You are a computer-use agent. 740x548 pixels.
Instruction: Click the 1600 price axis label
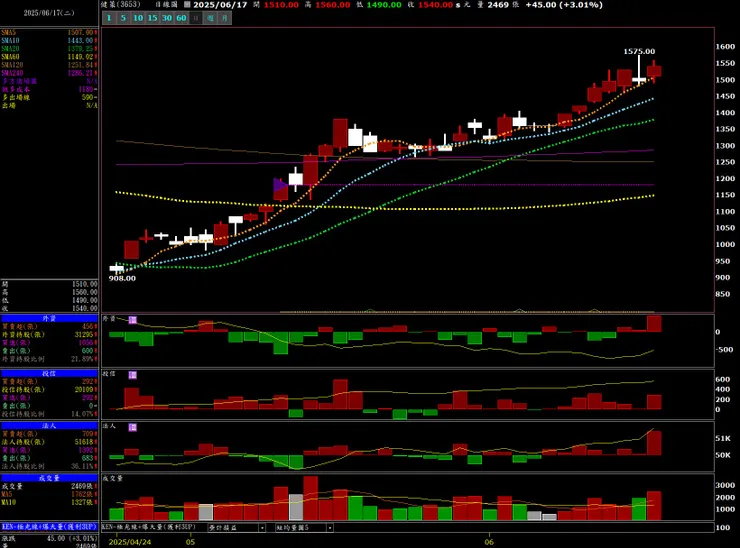(x=725, y=47)
